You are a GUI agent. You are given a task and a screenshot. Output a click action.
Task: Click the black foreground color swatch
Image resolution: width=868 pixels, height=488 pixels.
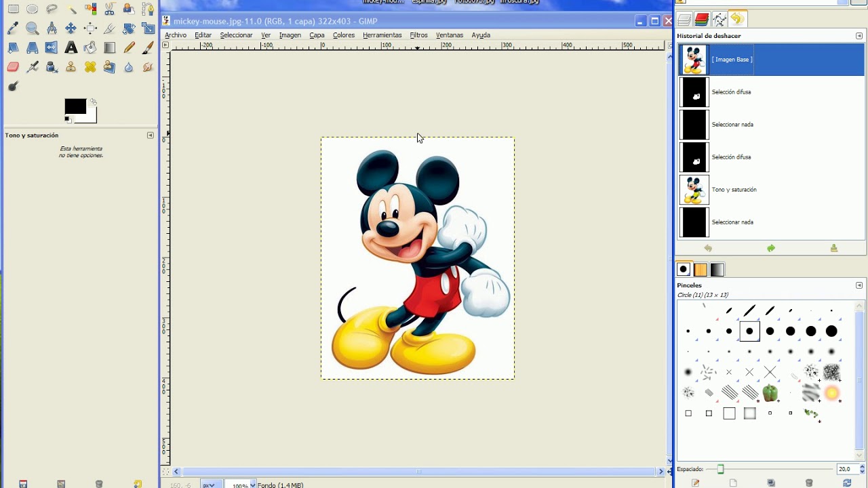tap(75, 106)
